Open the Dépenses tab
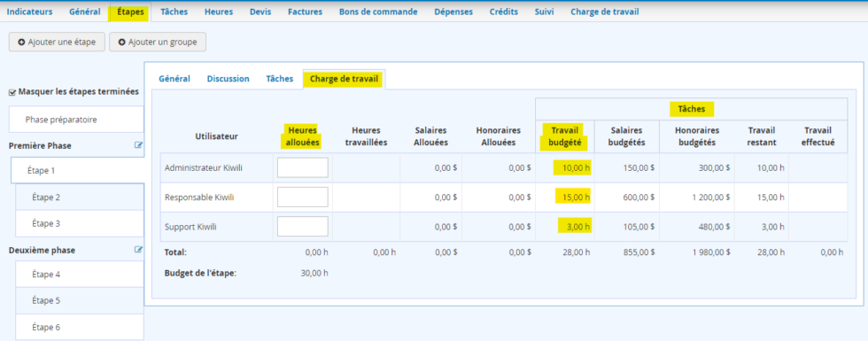This screenshot has height=341, width=868. (453, 12)
